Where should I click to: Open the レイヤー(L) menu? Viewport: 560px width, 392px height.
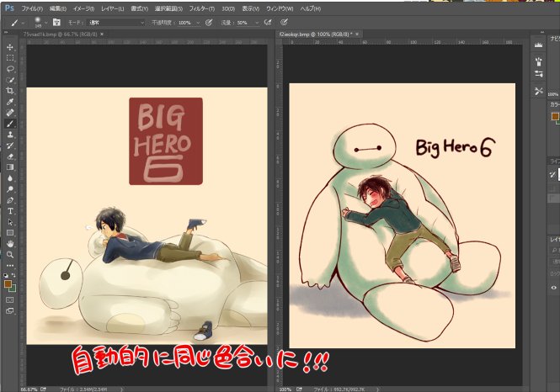[x=113, y=8]
